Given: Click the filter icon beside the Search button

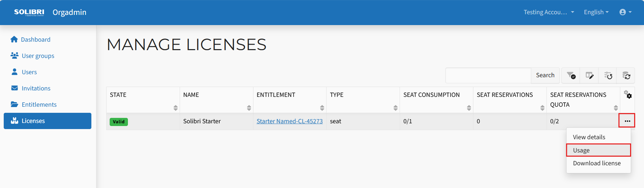Looking at the screenshot, I should (x=571, y=76).
